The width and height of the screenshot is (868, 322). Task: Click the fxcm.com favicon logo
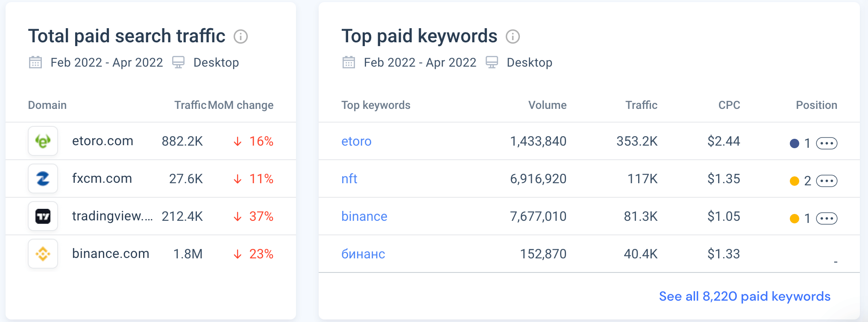[43, 179]
